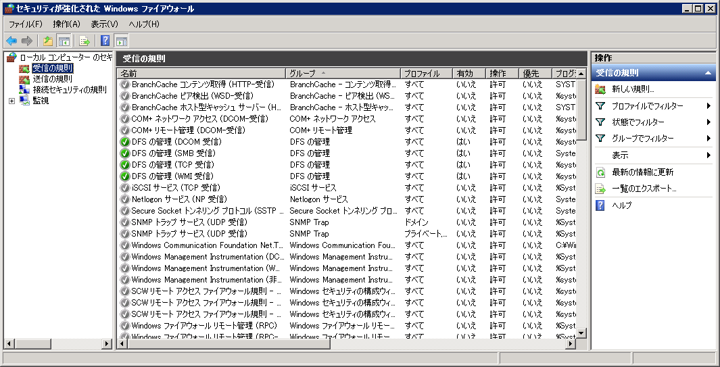Click the Up one level folder icon
Viewport: 720px width, 367px height.
48,41
